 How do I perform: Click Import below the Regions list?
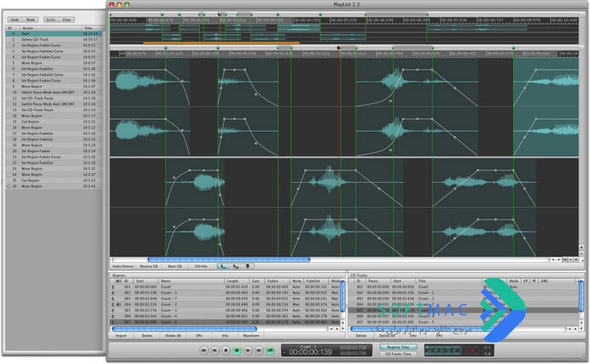click(121, 336)
